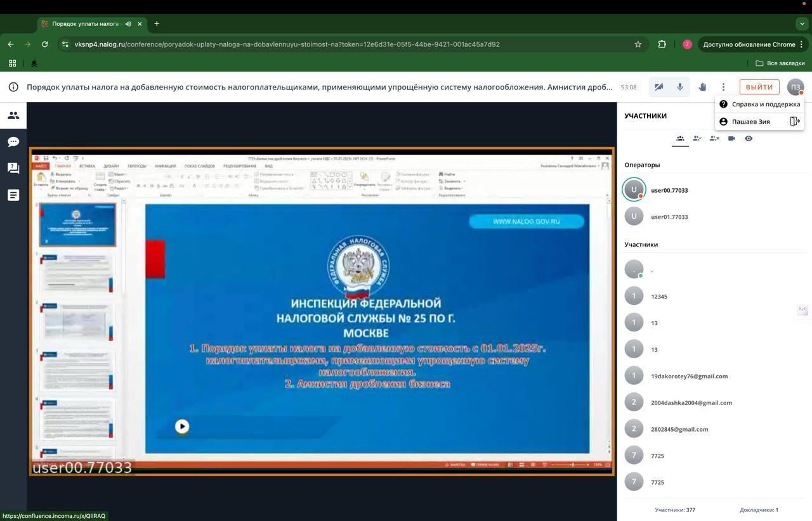
Task: Click avatar of user00.77033 operator
Action: click(x=634, y=190)
